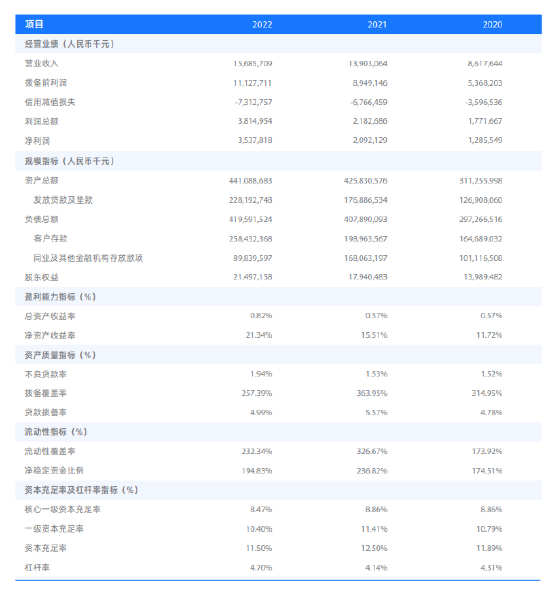Select the 盈利能力指标（%）section heading
Image resolution: width=550 pixels, height=589 pixels.
60,297
